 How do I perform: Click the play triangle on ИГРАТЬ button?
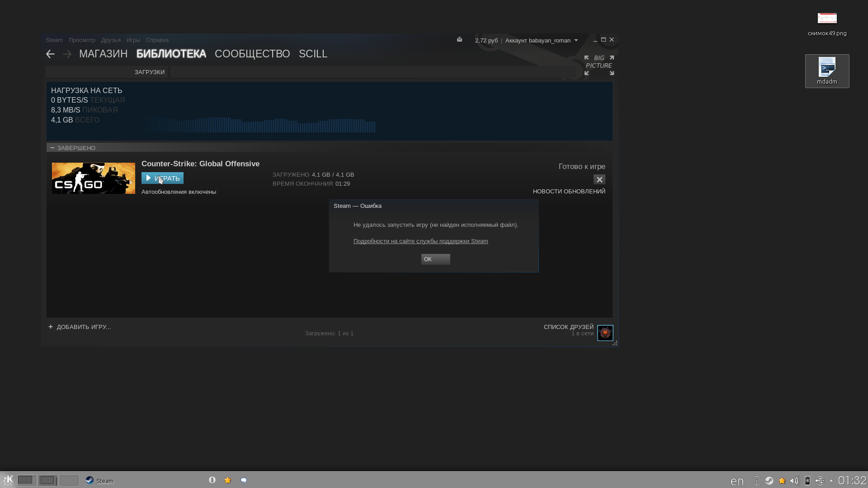(148, 178)
